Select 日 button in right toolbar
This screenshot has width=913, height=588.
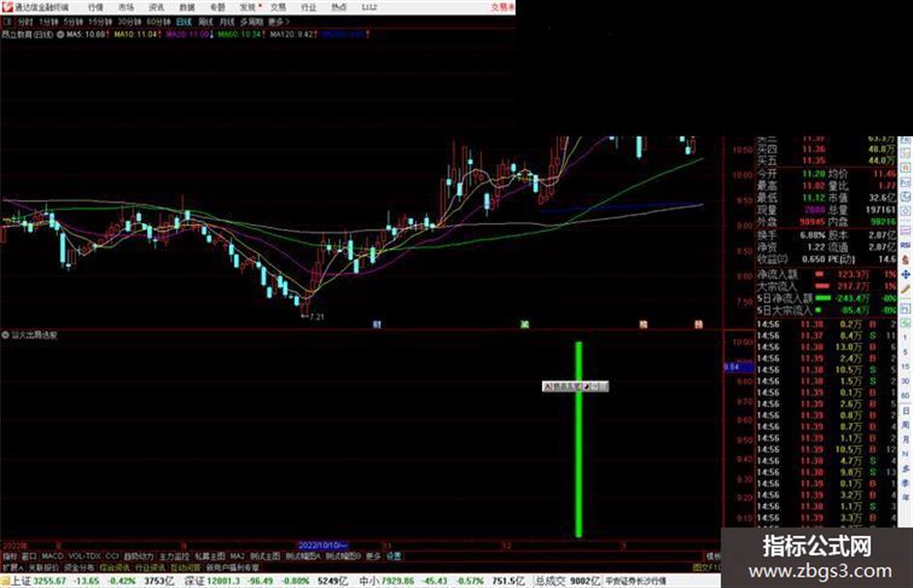pos(905,410)
